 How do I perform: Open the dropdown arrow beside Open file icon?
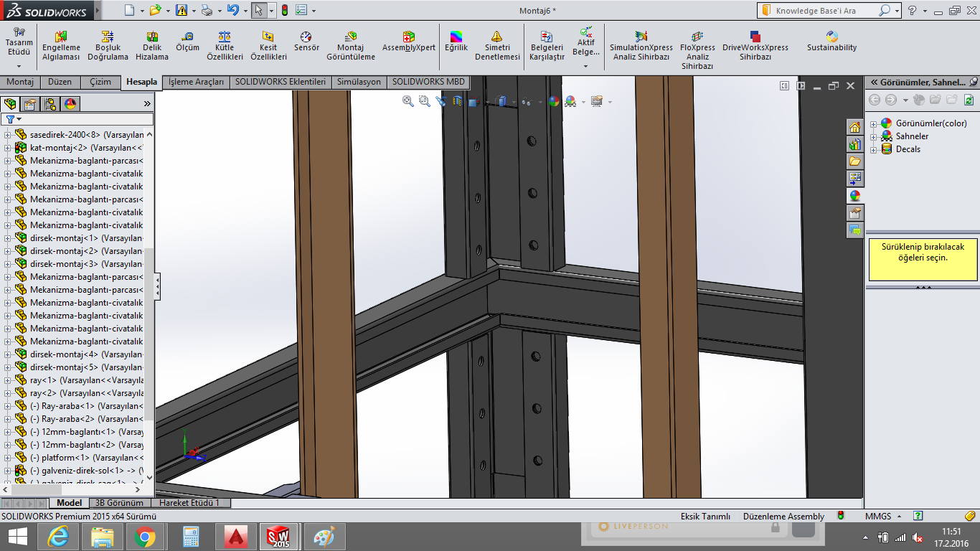[168, 11]
